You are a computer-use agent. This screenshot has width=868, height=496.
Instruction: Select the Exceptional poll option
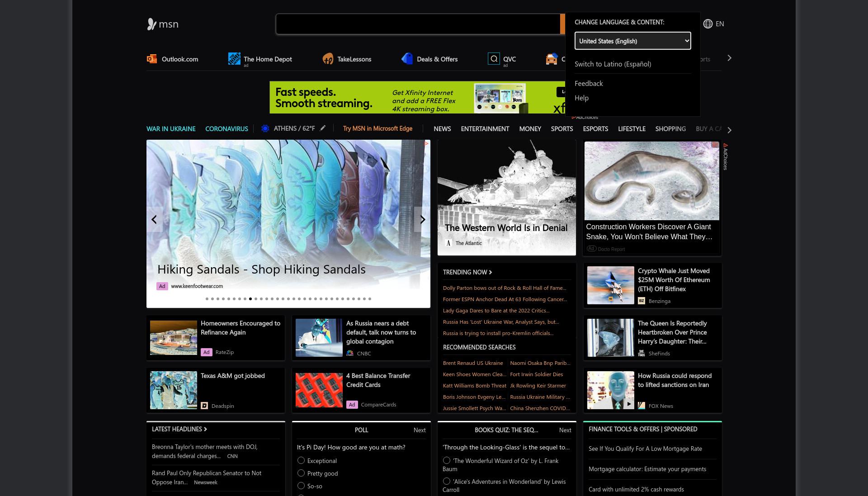(x=301, y=460)
